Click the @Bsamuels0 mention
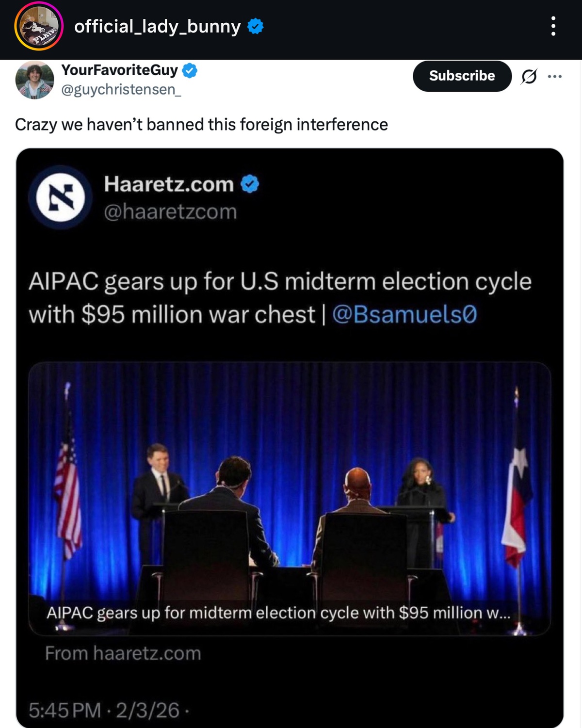Image resolution: width=582 pixels, height=728 pixels. (404, 314)
